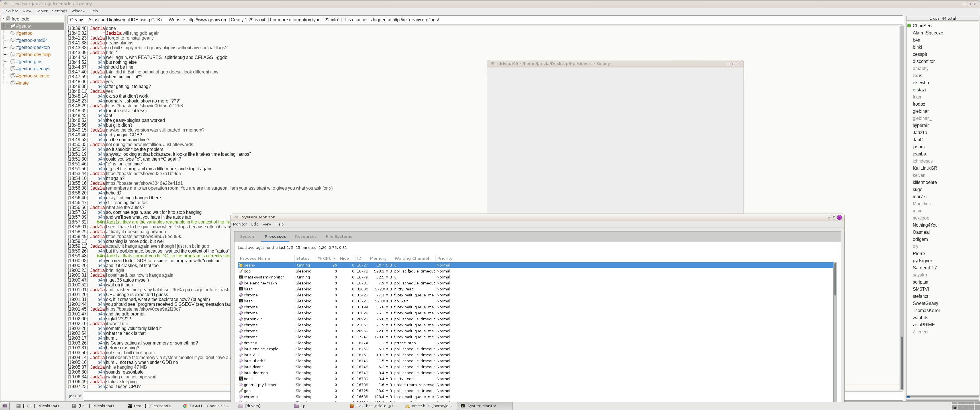Open bpaste link 0cee9e2f10c7
Screen dimensions: 980x410
pyautogui.click(x=143, y=309)
